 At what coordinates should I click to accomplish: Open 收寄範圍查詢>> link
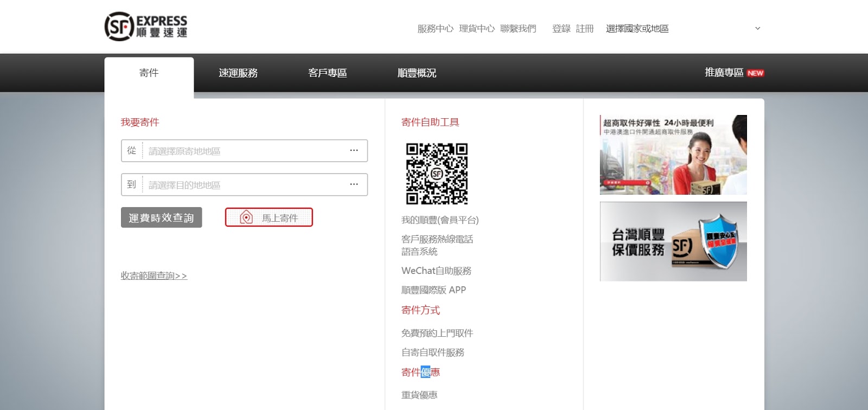[154, 276]
